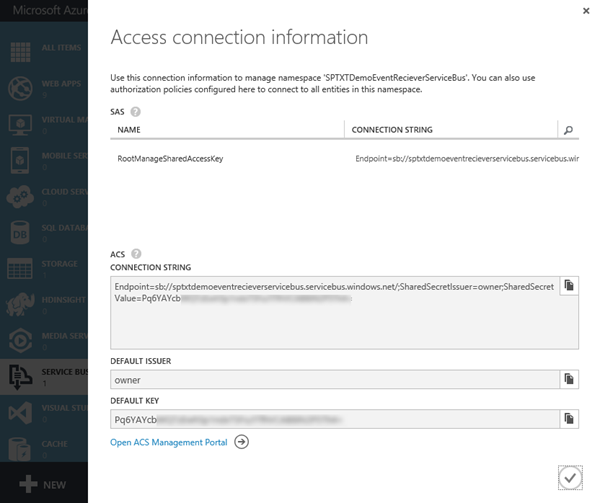This screenshot has width=600, height=503.
Task: Click the Default Issuer owner field
Action: click(x=333, y=379)
